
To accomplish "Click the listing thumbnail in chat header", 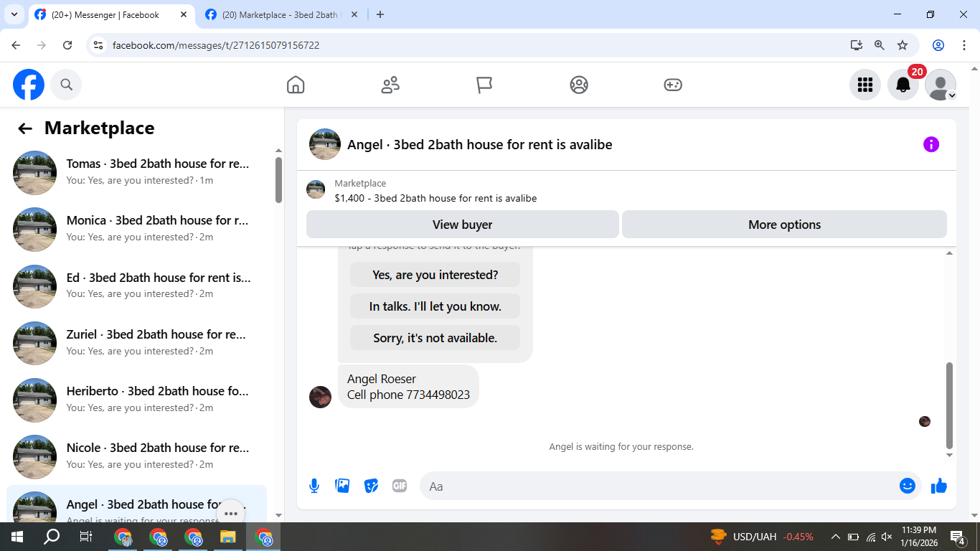I will point(325,144).
